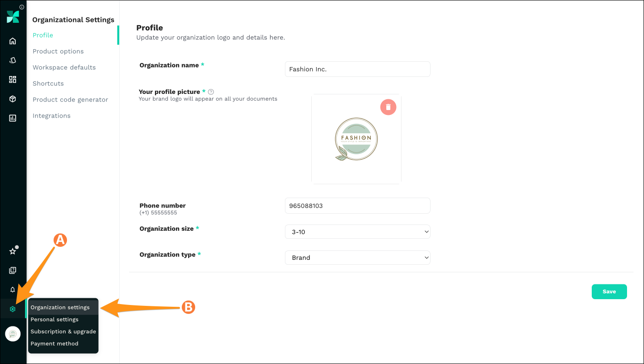Open Integrations in Organizational Settings
644x364 pixels.
tap(51, 115)
